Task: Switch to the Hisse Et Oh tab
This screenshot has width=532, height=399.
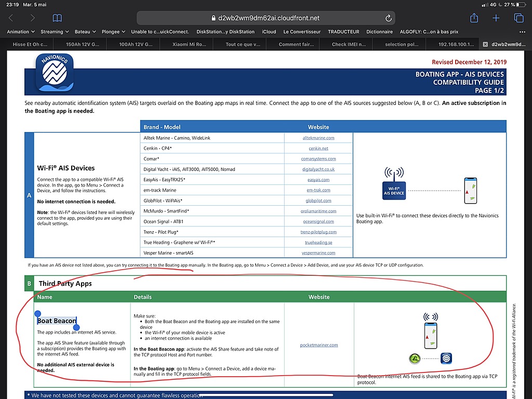Action: tap(30, 45)
